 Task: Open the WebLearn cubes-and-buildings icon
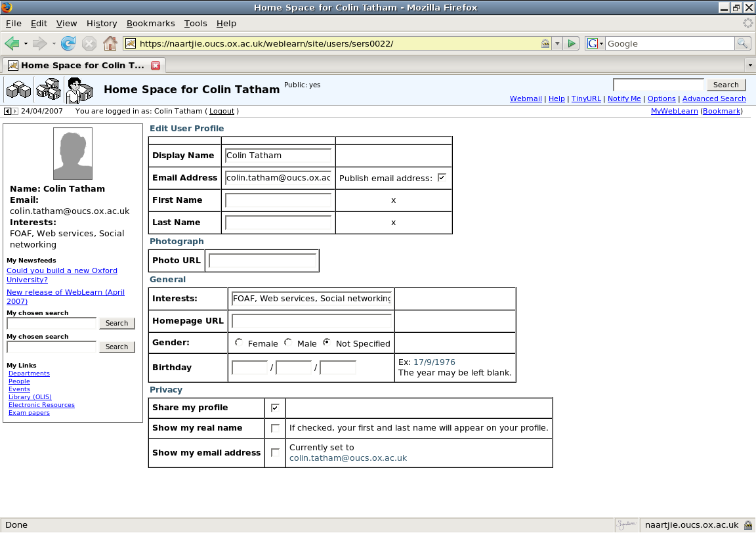48,89
